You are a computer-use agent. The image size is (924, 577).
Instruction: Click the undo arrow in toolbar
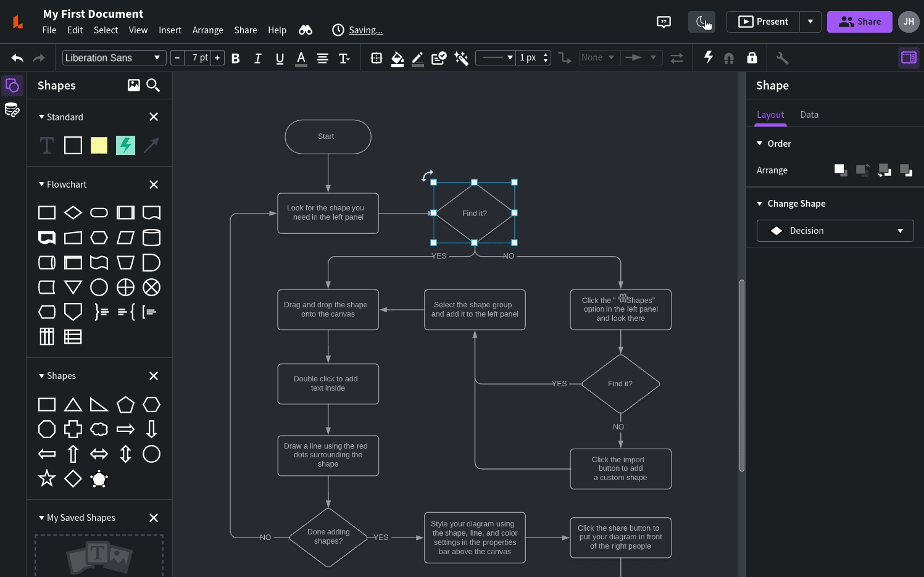(x=17, y=58)
